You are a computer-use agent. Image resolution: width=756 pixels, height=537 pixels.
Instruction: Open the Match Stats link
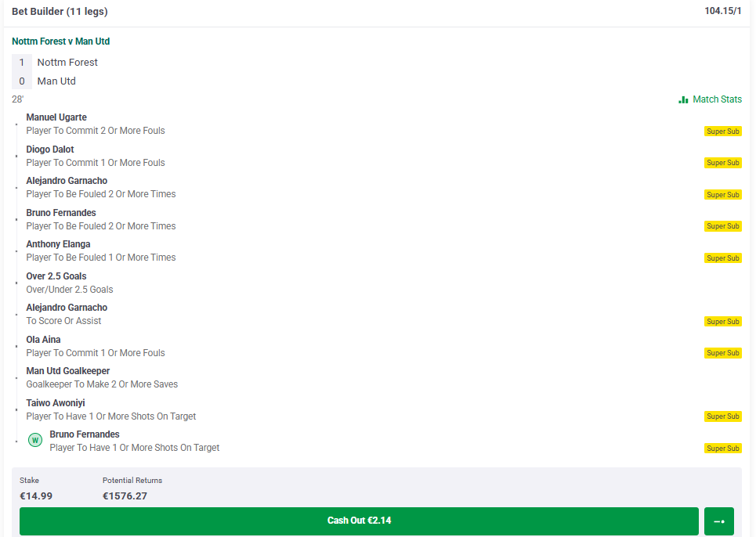[717, 99]
